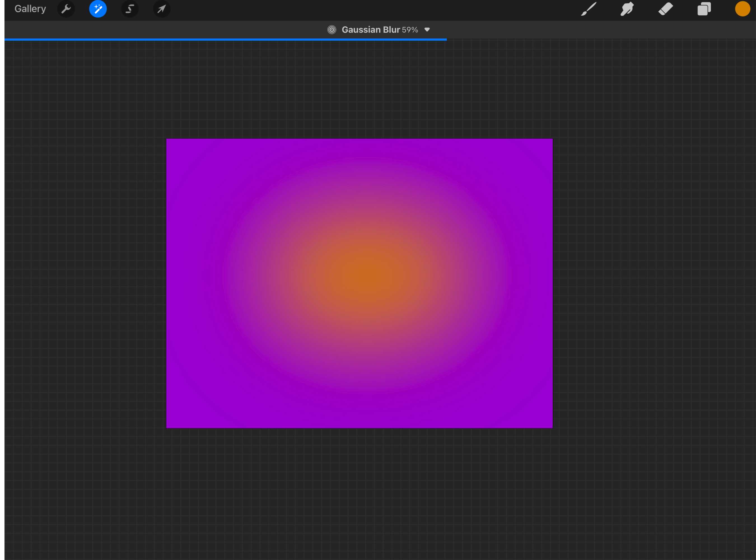This screenshot has width=756, height=560.
Task: Open the Layers panel
Action: [x=704, y=9]
